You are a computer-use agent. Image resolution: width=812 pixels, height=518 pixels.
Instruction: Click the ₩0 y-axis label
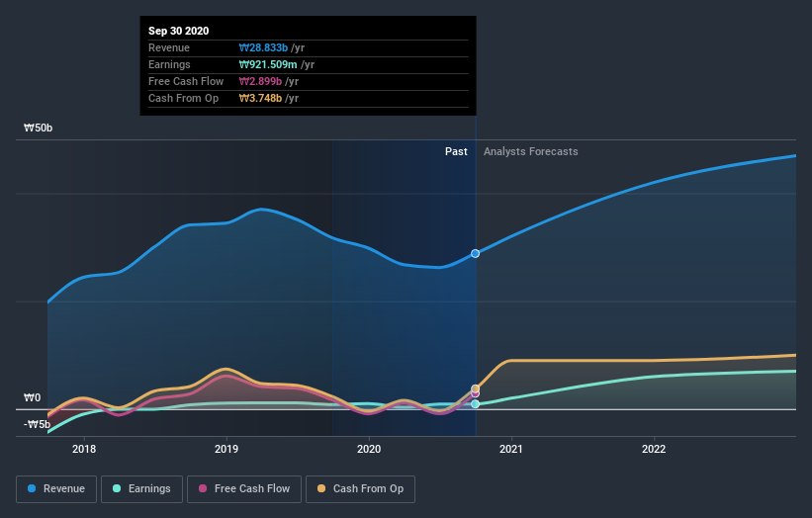tap(32, 398)
